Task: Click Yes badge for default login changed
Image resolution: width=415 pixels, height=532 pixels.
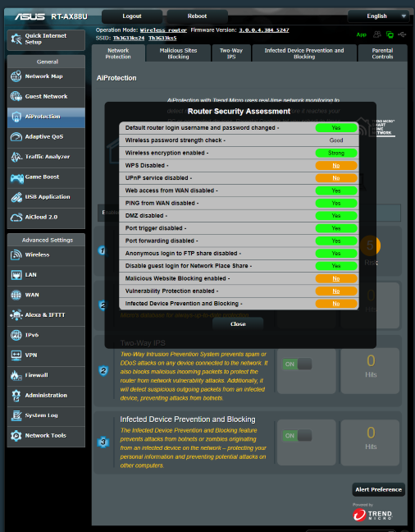Action: pyautogui.click(x=336, y=128)
